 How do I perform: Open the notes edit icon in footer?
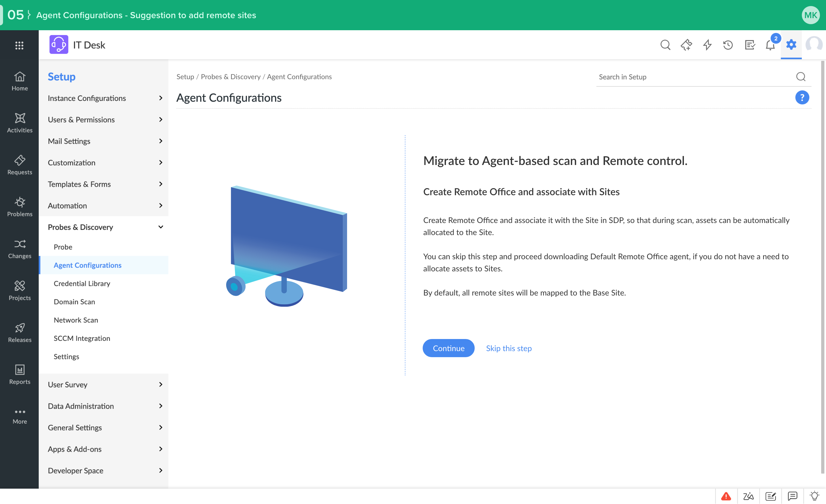(x=770, y=496)
